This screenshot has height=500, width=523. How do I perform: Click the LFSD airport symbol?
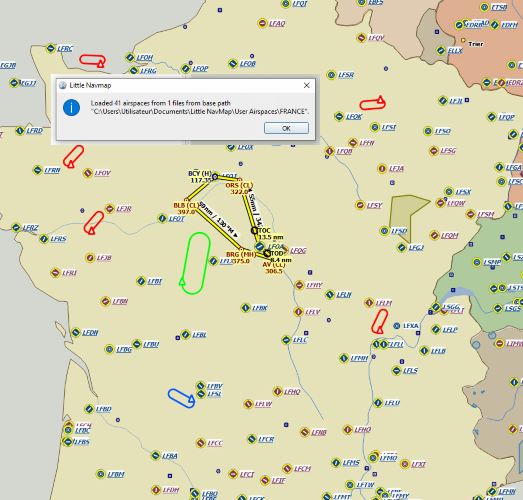click(x=385, y=231)
